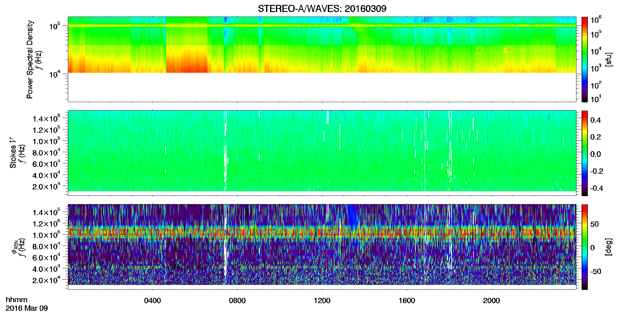Screen dimensions: 644x332
Task: Click the 50 label on the degree colorbar
Action: click(595, 224)
